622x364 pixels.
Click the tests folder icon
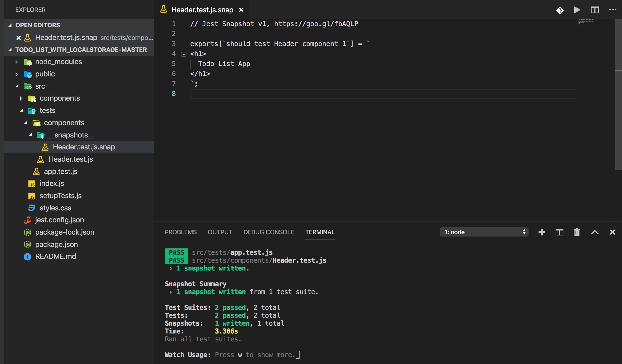tap(32, 111)
